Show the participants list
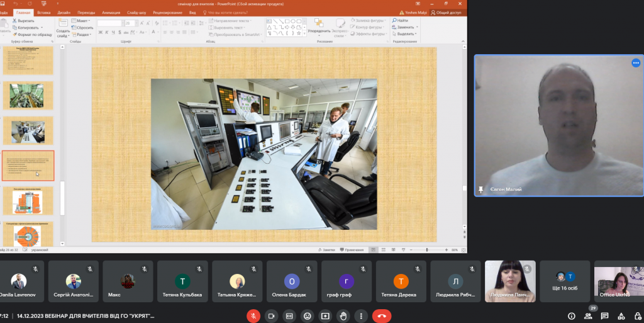This screenshot has width=644, height=323. coord(588,316)
